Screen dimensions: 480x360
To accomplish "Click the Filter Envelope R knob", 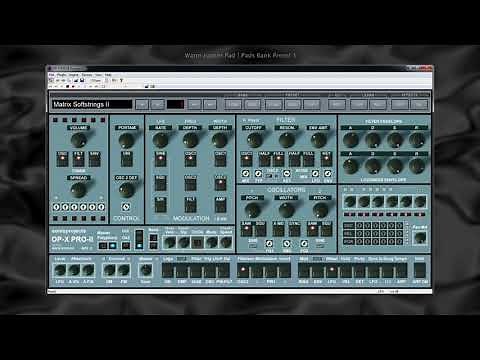I will click(x=417, y=140).
